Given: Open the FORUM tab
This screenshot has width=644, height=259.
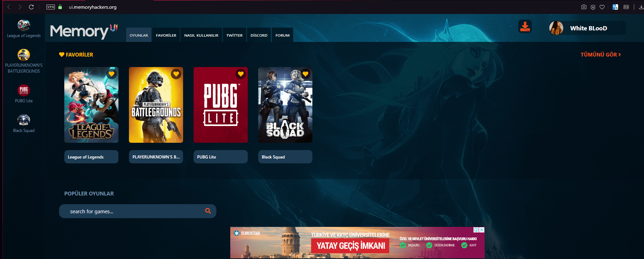Looking at the screenshot, I should [282, 35].
